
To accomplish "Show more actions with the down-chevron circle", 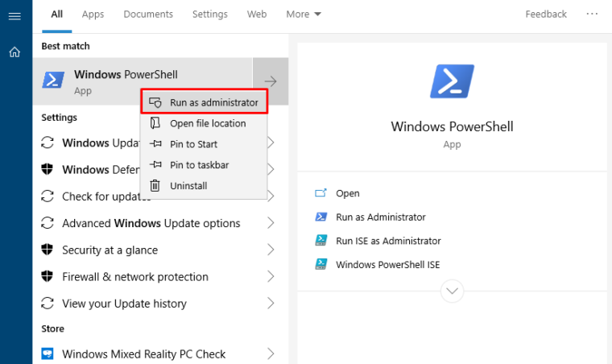I will coord(452,291).
